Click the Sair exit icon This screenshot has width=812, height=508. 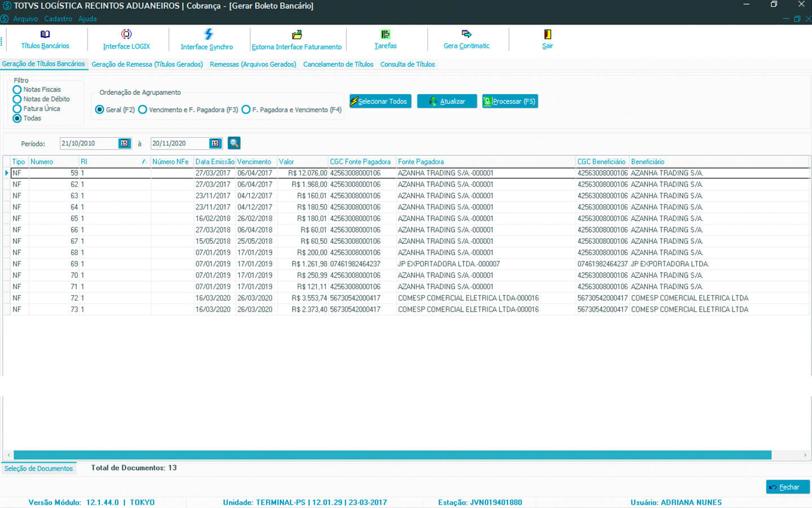pos(547,34)
